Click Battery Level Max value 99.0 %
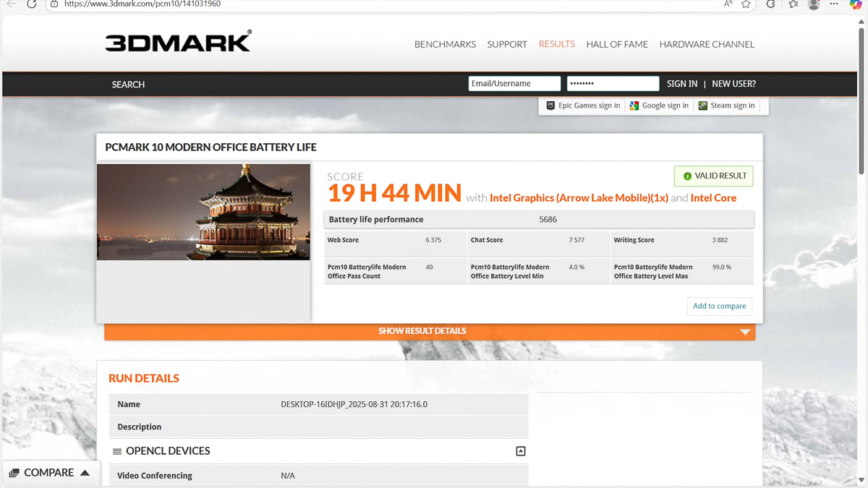This screenshot has width=868, height=488. tap(721, 267)
